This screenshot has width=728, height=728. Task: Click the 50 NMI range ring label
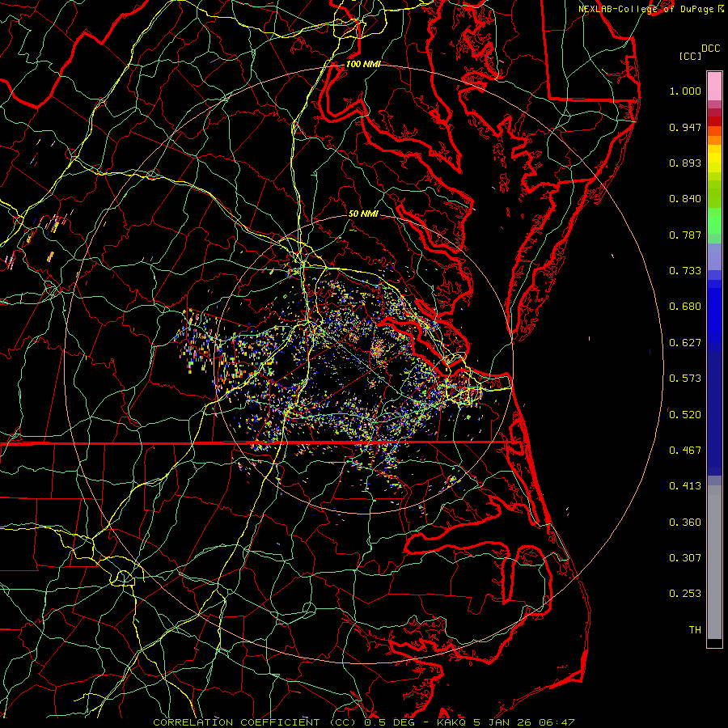click(x=363, y=214)
